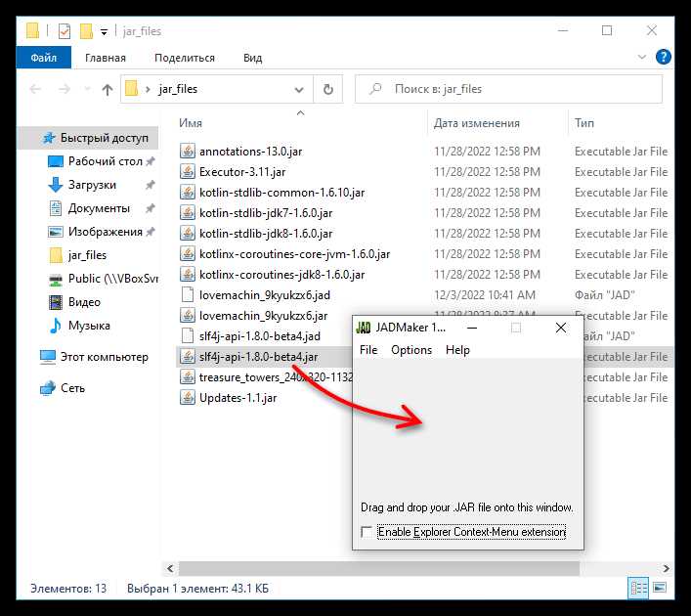Expand the ribbon with the chevron
This screenshot has width=691, height=616.
(642, 57)
